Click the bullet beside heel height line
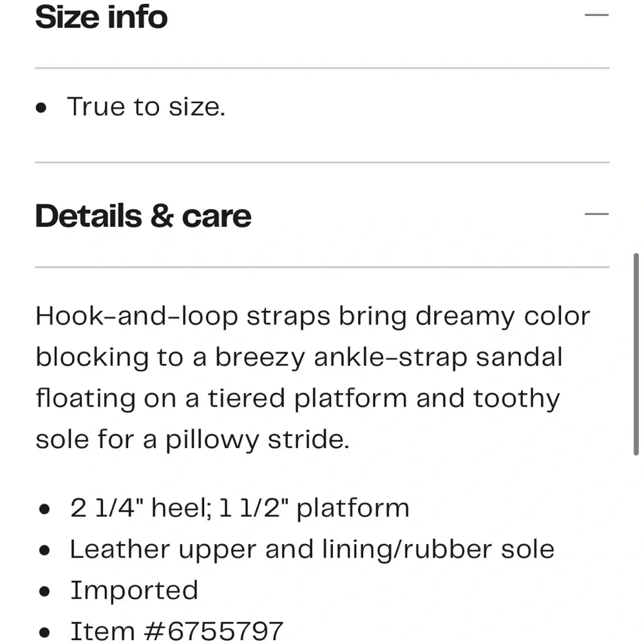644x644 pixels. [x=44, y=509]
